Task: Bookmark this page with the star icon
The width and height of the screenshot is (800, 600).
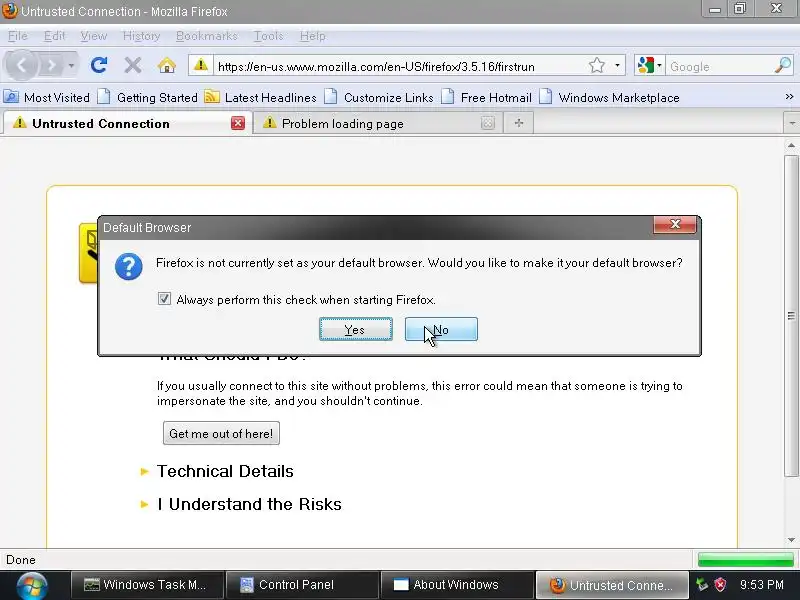Action: coord(596,65)
